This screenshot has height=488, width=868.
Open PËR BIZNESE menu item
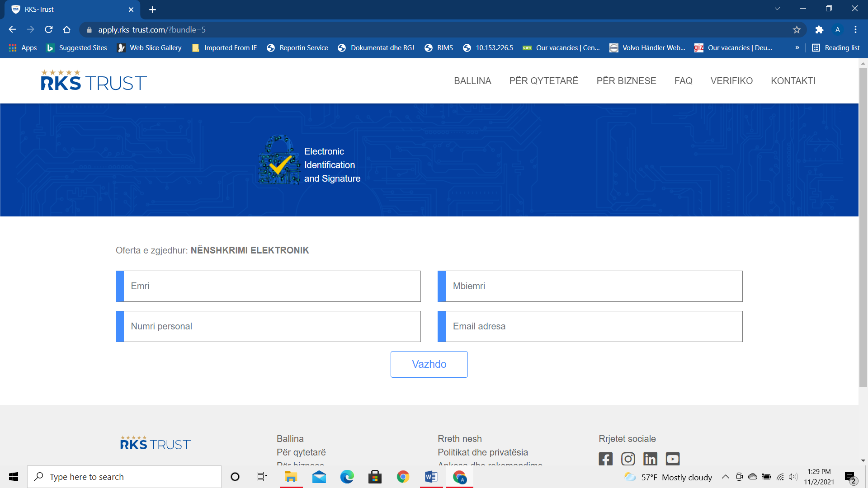(626, 81)
